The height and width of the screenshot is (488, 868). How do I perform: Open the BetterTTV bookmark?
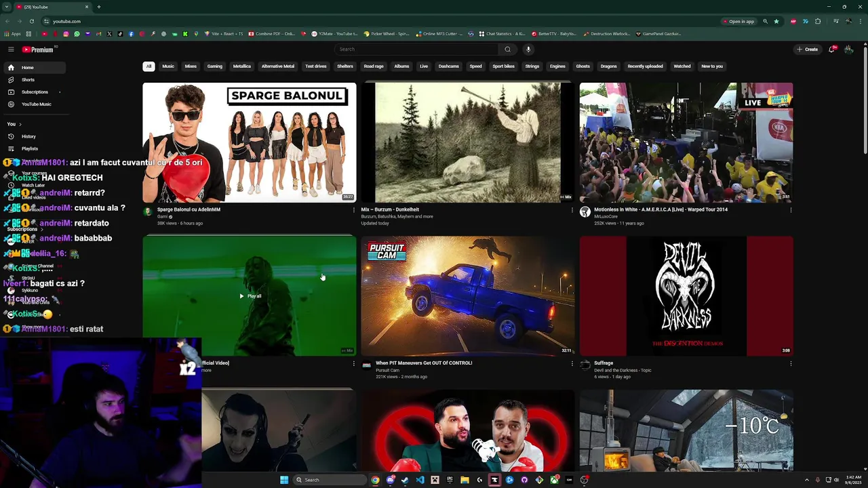click(x=554, y=33)
